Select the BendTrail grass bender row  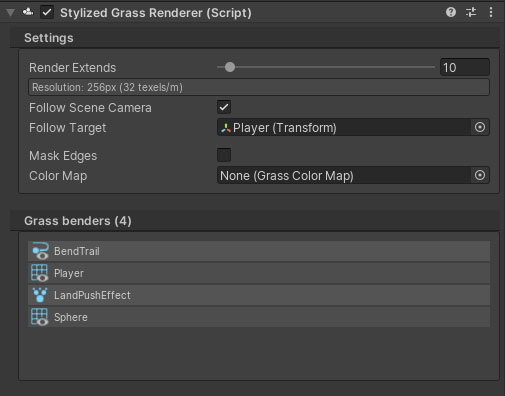coord(259,251)
